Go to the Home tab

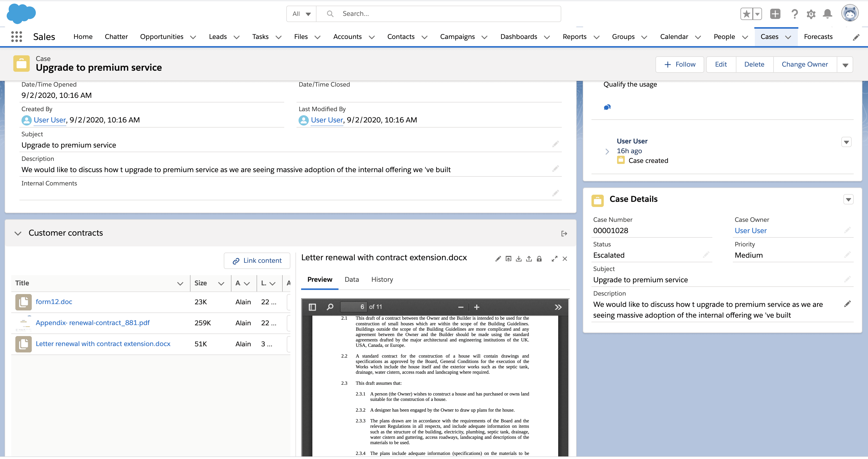[x=83, y=37]
